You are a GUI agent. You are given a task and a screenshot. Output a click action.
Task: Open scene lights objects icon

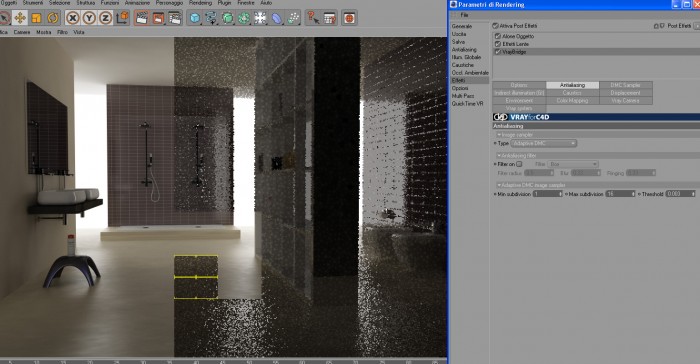click(x=260, y=18)
